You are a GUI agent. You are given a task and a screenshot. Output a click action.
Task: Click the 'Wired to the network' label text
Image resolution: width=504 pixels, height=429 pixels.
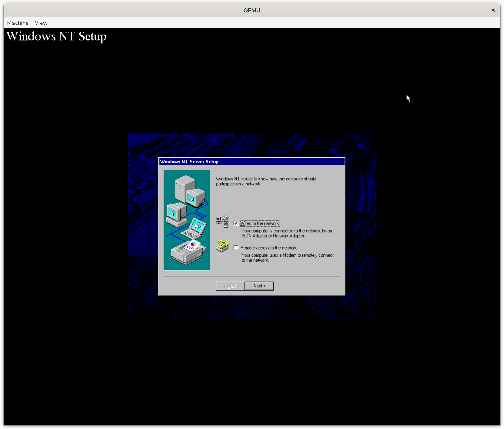coord(260,223)
